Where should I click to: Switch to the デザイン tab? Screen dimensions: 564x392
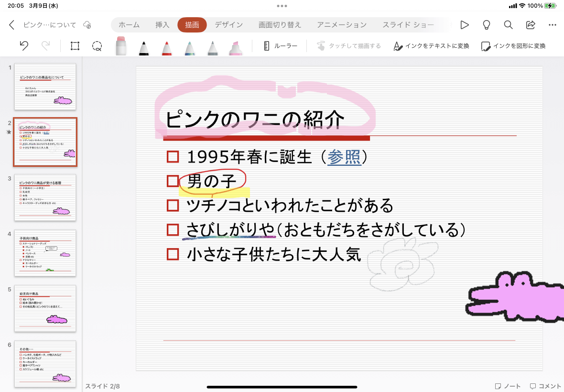pyautogui.click(x=229, y=25)
